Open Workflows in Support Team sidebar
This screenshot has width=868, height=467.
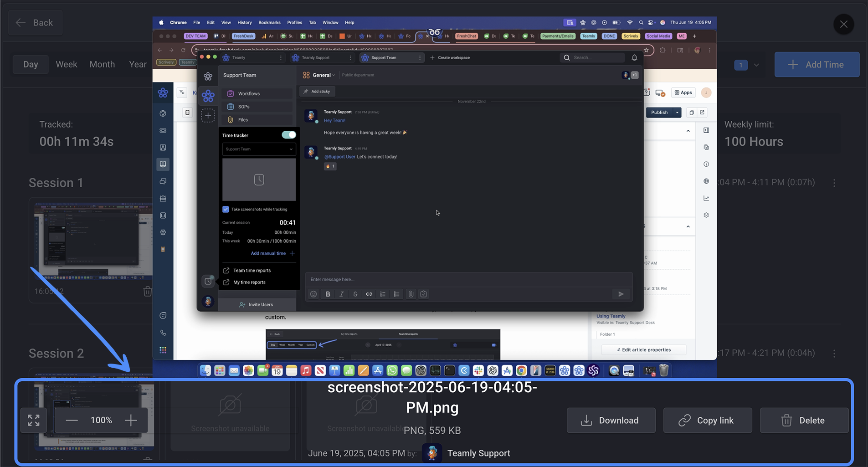pyautogui.click(x=257, y=93)
